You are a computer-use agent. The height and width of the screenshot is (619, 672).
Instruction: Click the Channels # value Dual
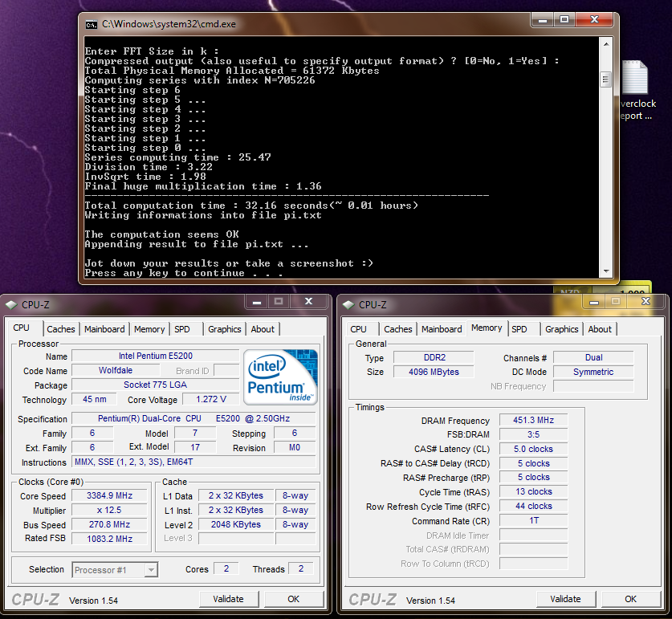(593, 357)
